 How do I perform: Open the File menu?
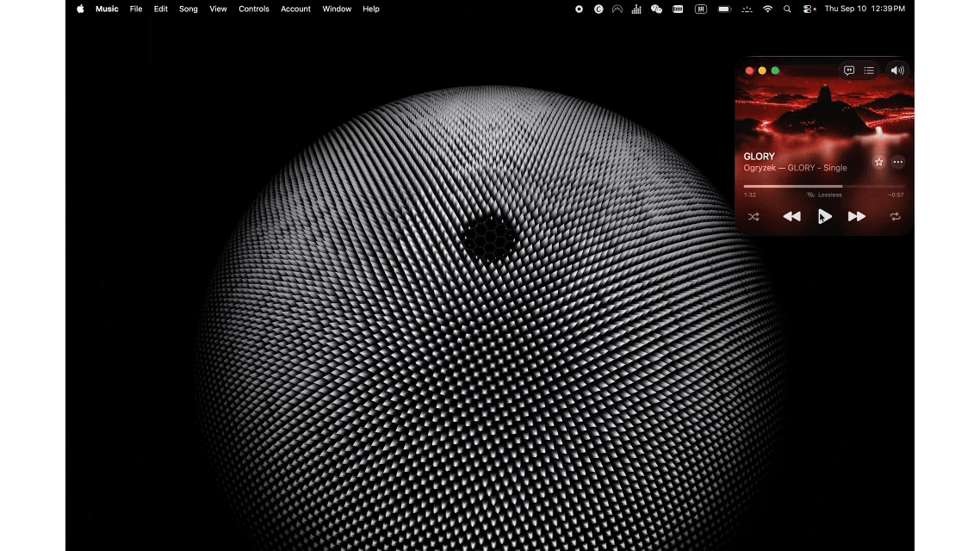coord(135,9)
